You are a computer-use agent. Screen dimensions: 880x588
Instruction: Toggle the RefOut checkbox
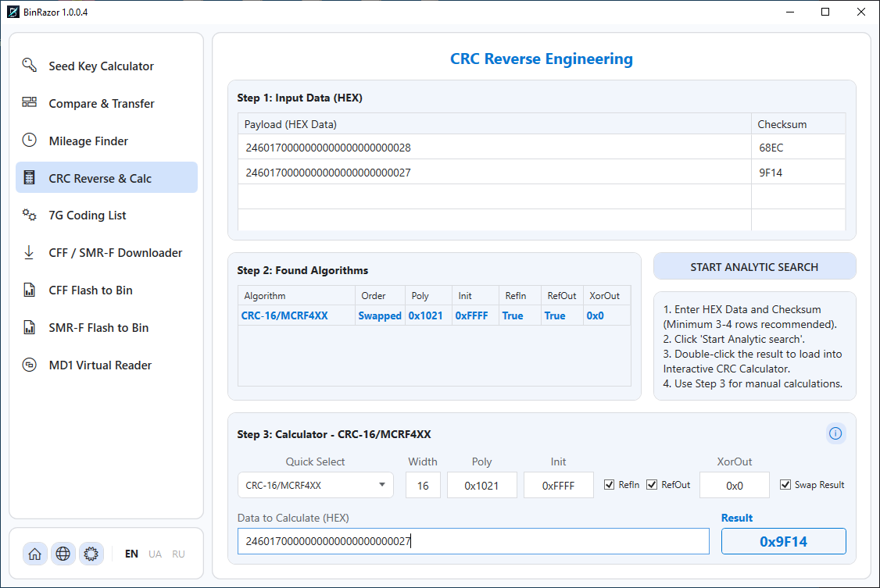[652, 485]
